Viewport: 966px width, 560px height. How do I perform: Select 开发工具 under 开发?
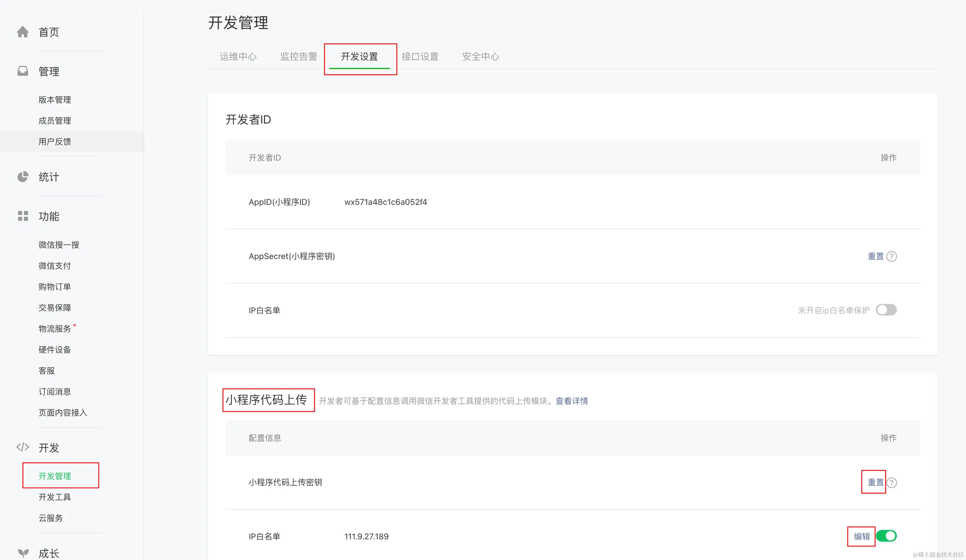[55, 497]
